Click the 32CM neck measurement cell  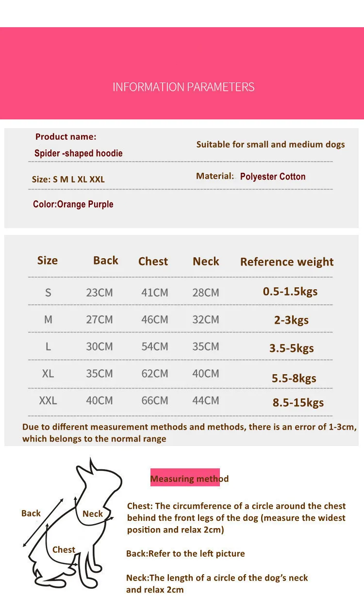pos(205,319)
